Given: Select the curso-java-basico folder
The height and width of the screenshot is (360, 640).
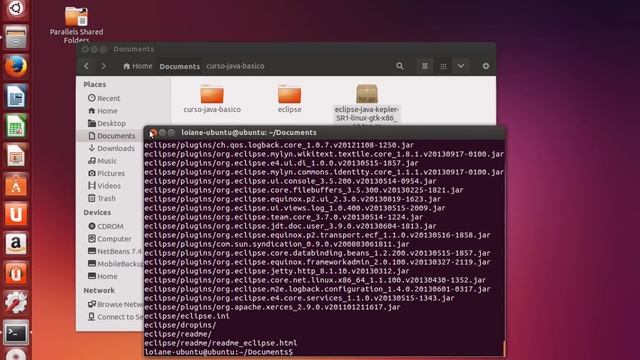Looking at the screenshot, I should 212,99.
